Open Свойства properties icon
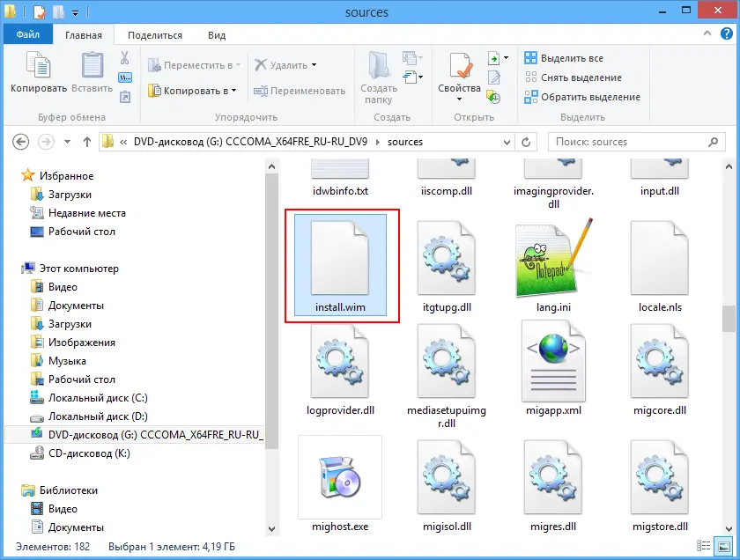 (459, 67)
